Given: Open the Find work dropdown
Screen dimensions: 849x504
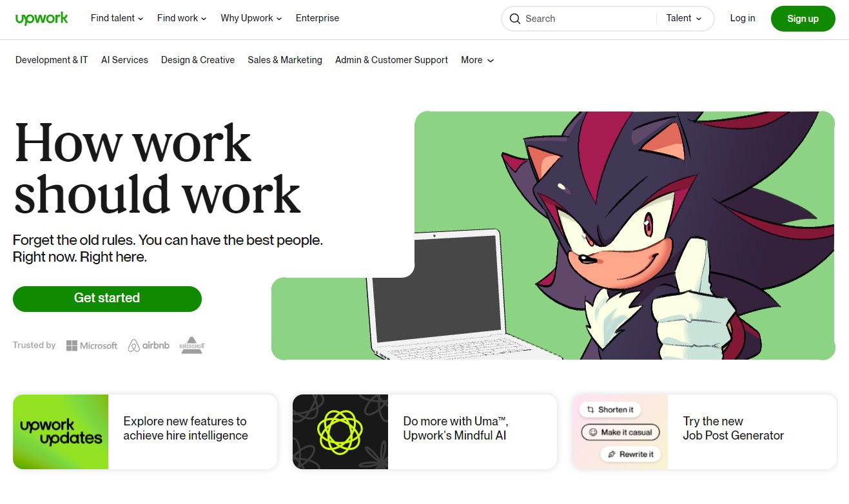Looking at the screenshot, I should [x=182, y=18].
